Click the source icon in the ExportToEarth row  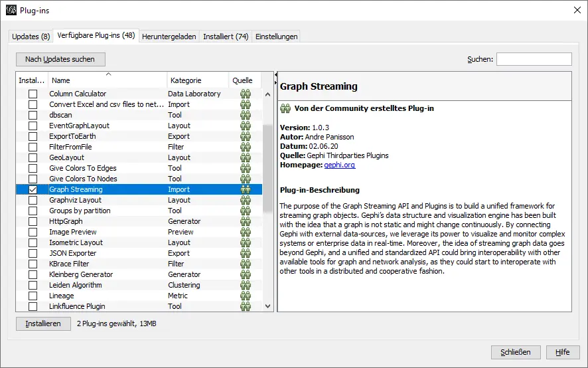point(246,136)
